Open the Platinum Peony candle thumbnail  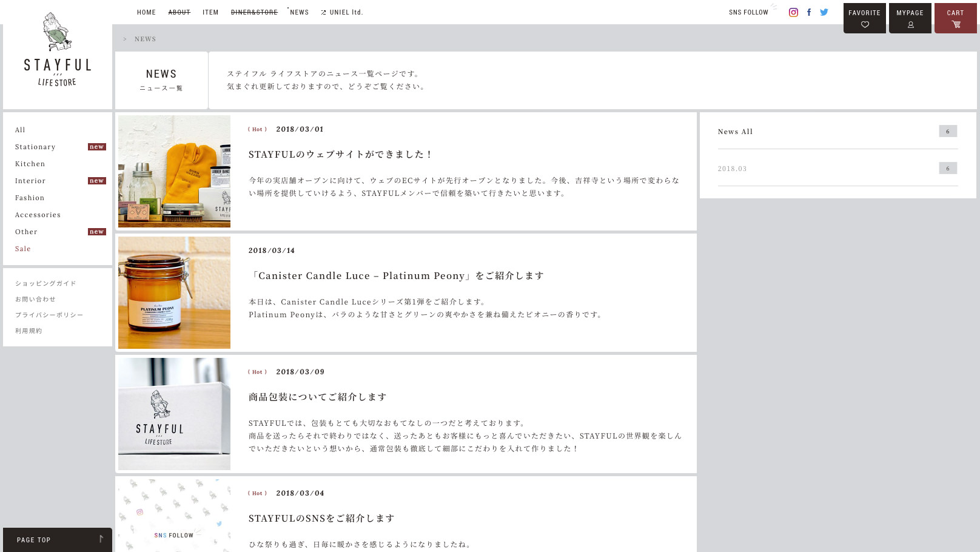[174, 292]
